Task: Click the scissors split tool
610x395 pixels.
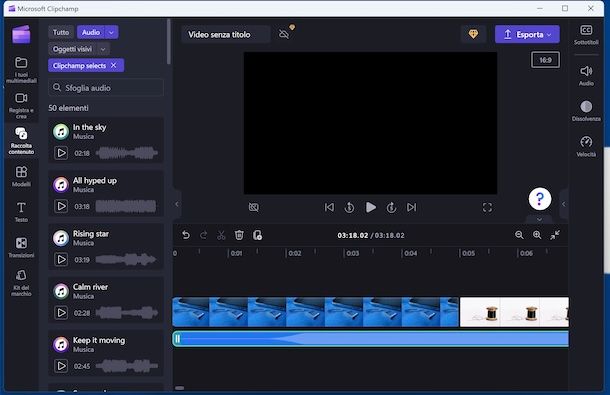Action: [x=221, y=235]
